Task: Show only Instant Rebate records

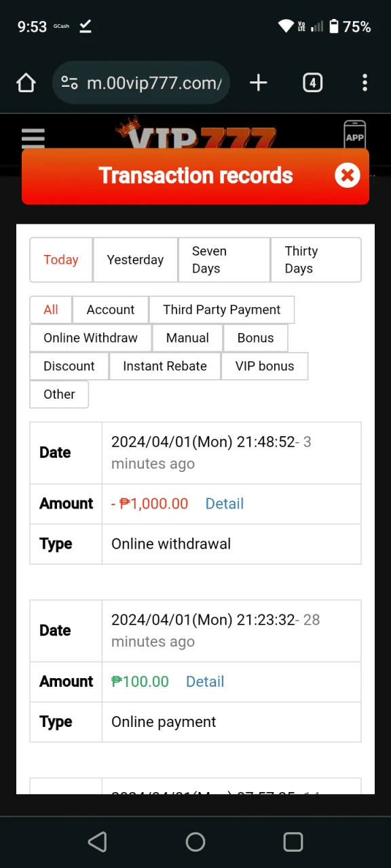Action: pos(165,366)
